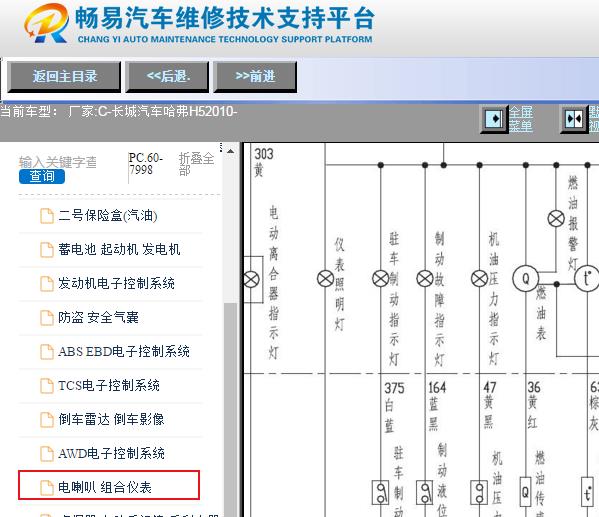
Task: Select 倒车雷达 倒车影像 entry
Action: coord(111,419)
